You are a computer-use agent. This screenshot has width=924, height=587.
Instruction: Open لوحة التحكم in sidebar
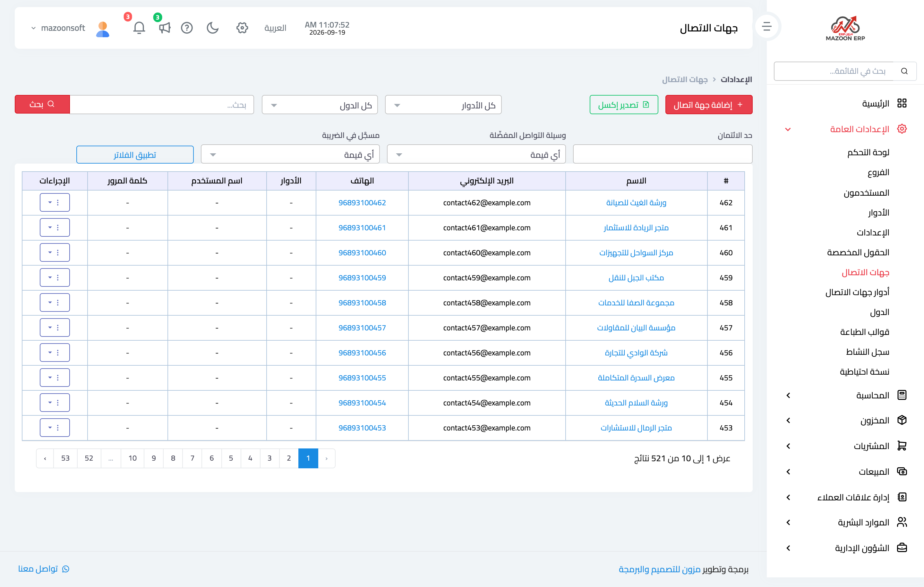click(868, 152)
